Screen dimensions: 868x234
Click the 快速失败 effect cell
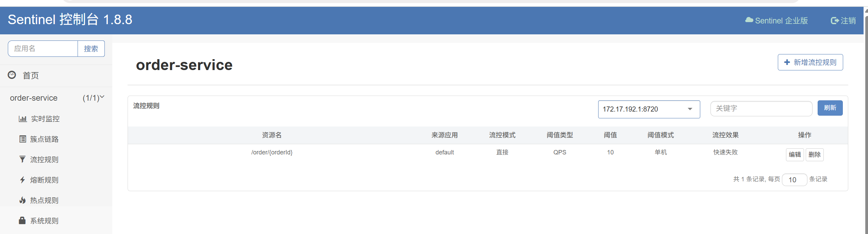coord(725,152)
